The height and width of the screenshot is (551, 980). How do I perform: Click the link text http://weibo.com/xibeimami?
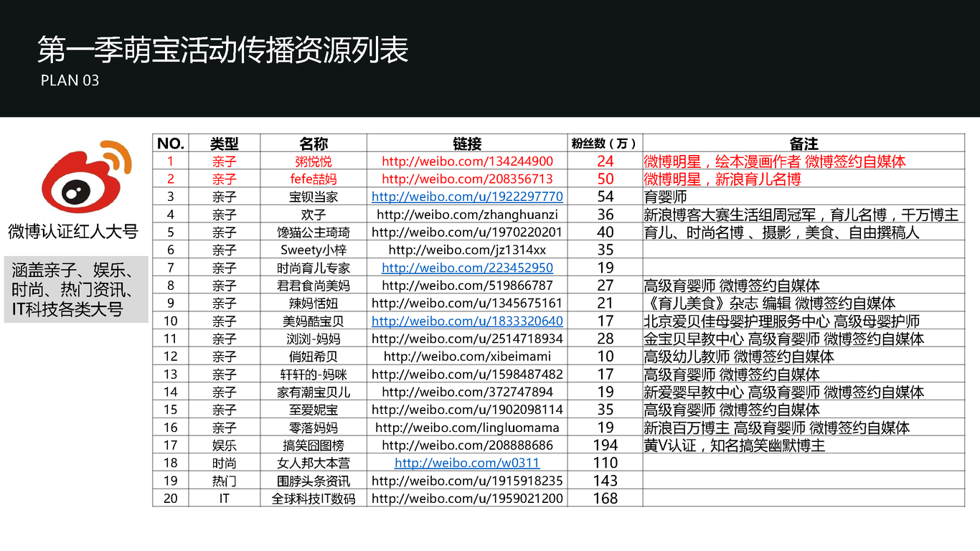click(x=467, y=356)
